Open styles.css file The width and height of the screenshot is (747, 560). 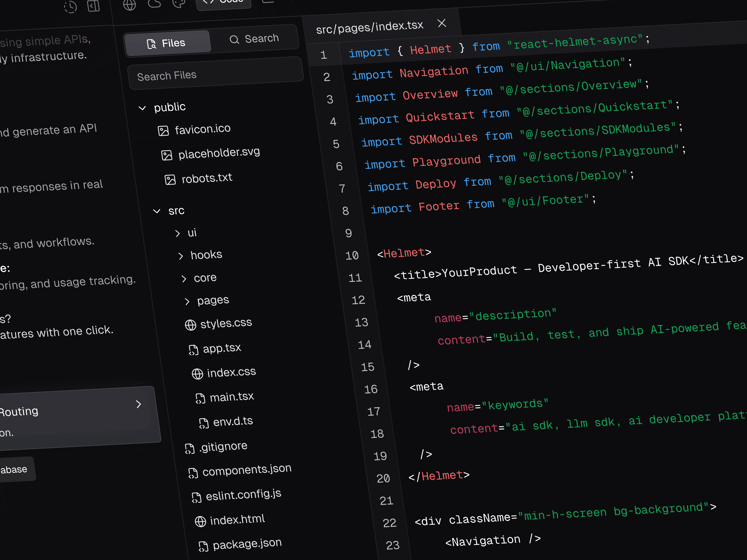(226, 323)
